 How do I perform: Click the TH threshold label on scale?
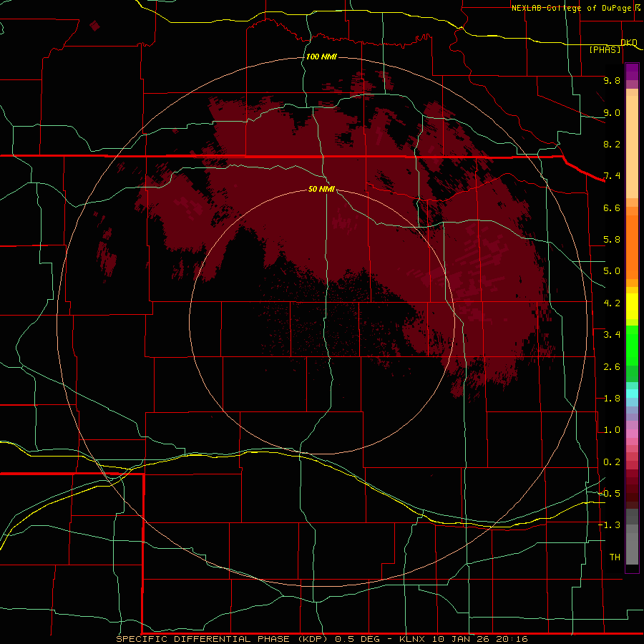[x=615, y=557]
